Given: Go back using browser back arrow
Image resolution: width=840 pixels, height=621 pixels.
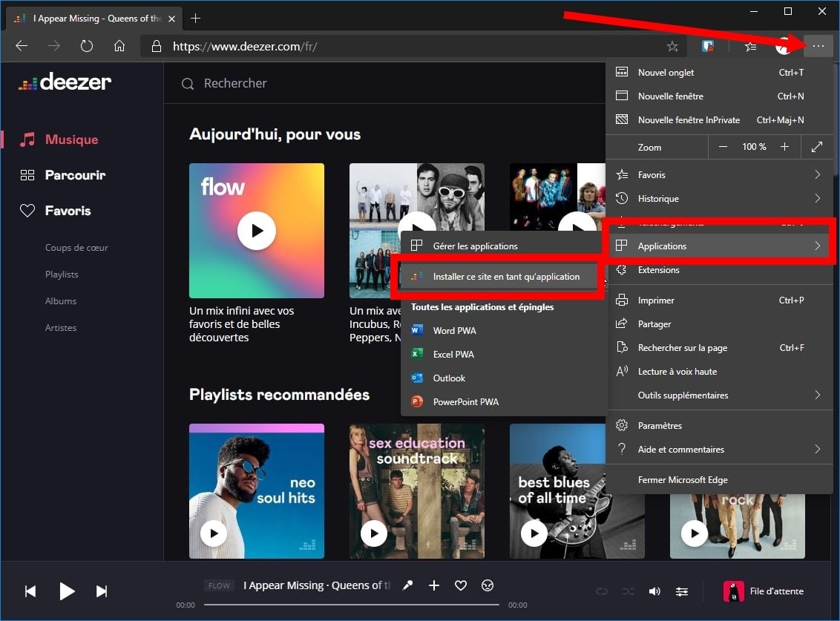Looking at the screenshot, I should point(22,46).
